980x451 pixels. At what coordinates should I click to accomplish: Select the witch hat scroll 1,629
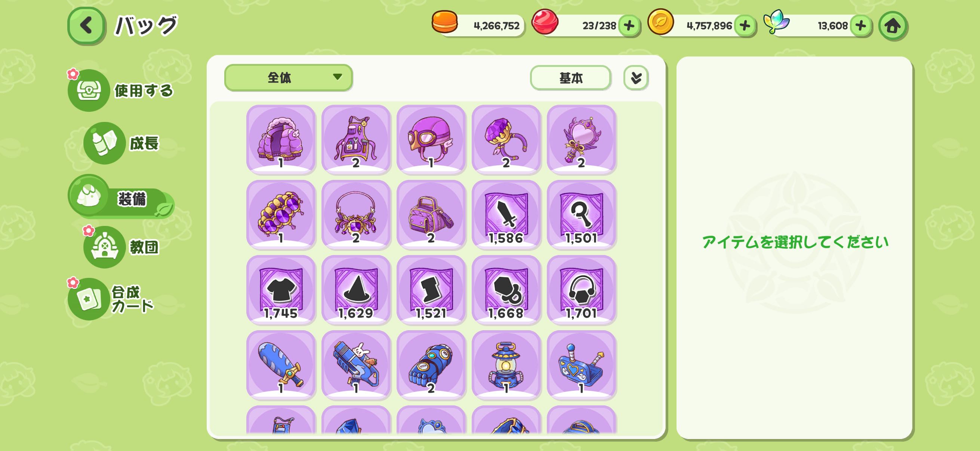356,289
